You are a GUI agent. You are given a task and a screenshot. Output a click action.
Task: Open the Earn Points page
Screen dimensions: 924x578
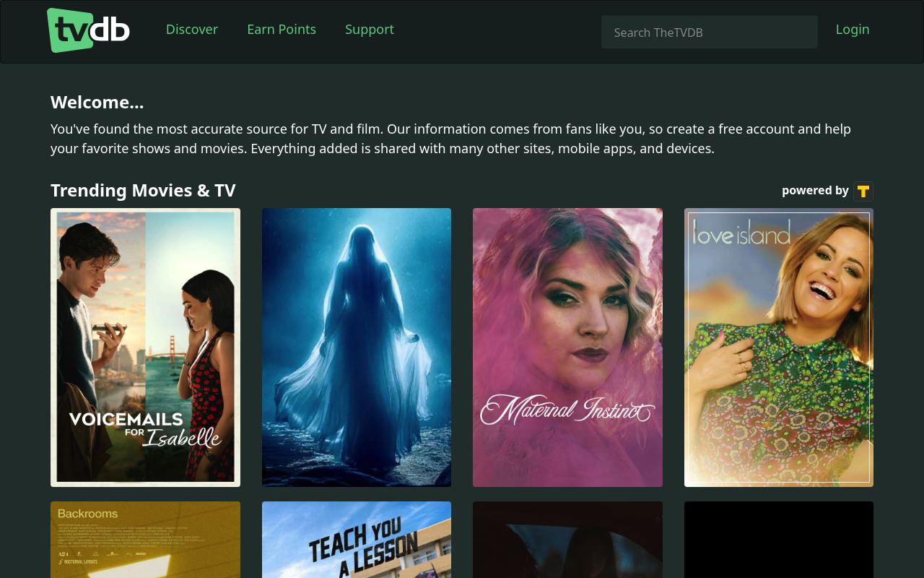(282, 30)
